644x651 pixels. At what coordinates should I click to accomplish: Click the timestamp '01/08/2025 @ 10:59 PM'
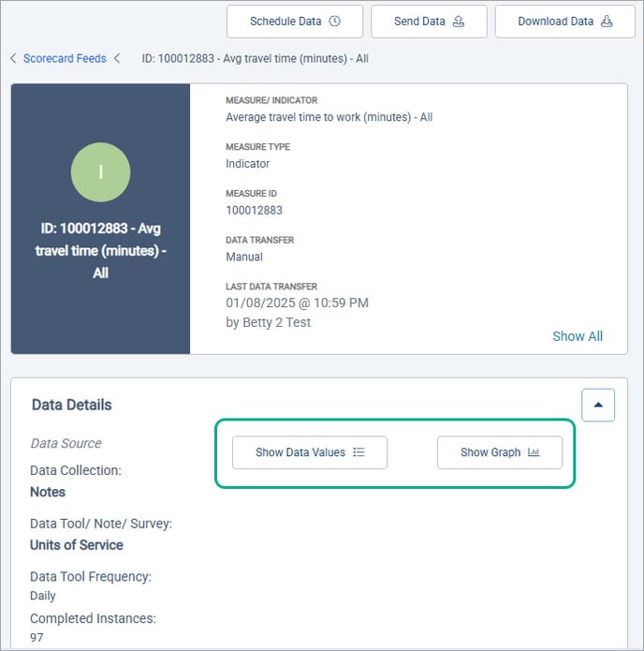[297, 303]
